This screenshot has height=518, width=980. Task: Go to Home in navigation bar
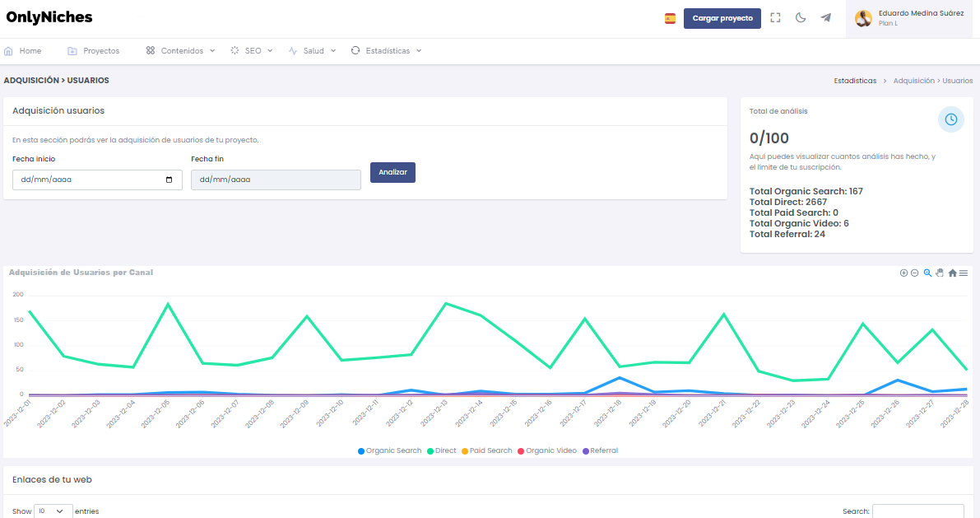coord(23,50)
